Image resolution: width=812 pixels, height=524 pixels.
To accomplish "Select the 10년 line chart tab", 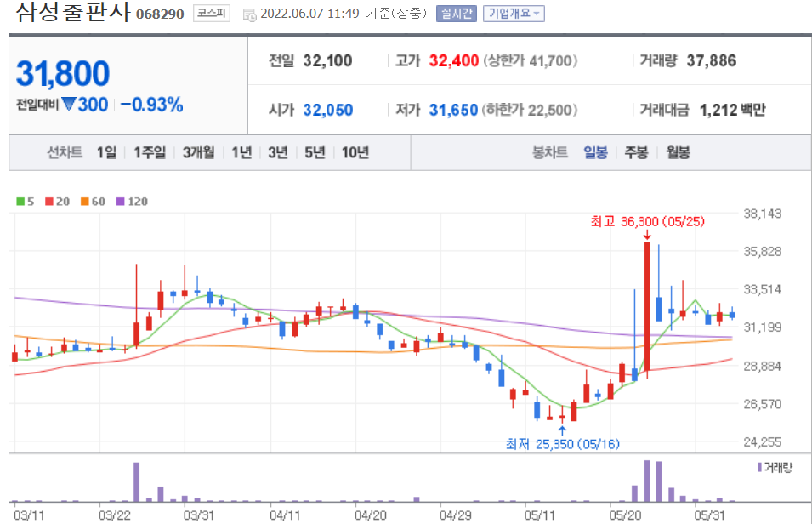I will (x=355, y=152).
